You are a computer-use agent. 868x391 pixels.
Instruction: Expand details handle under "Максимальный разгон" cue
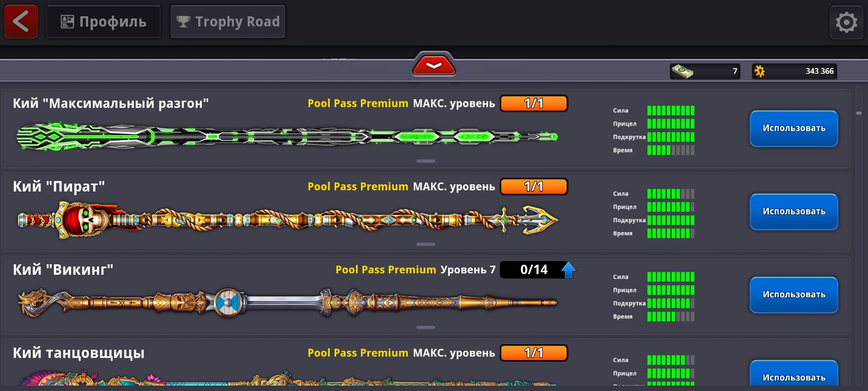pos(426,161)
